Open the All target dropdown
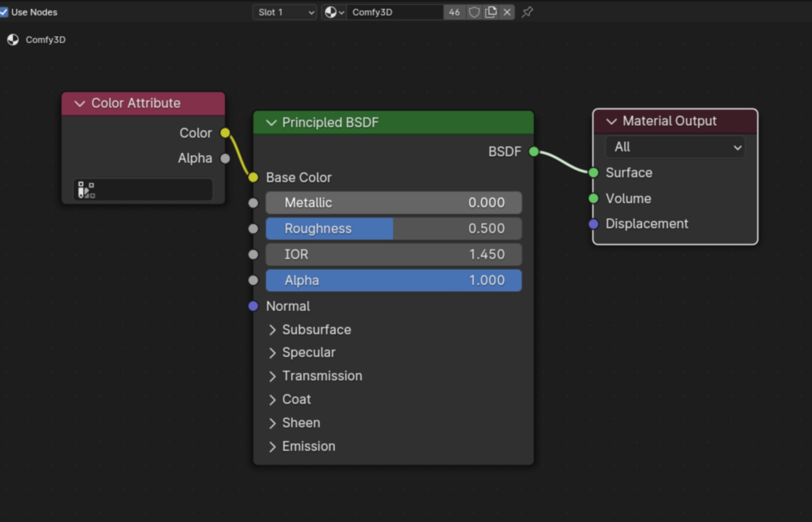812x522 pixels. click(x=675, y=147)
